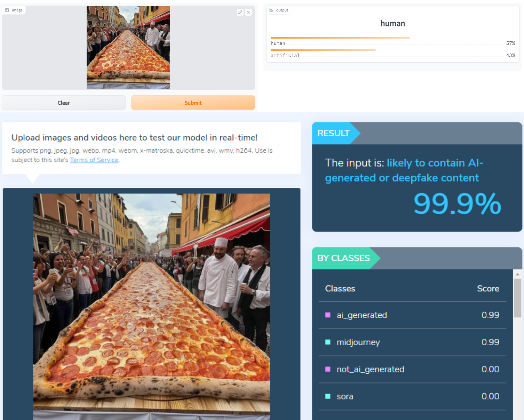Open the Terms of Service link

pos(94,160)
